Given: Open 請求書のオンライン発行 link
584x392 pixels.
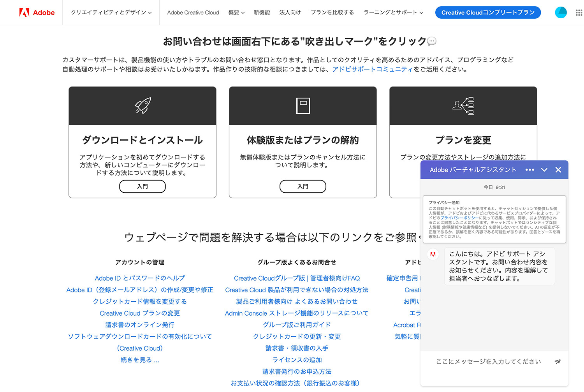Looking at the screenshot, I should point(140,325).
